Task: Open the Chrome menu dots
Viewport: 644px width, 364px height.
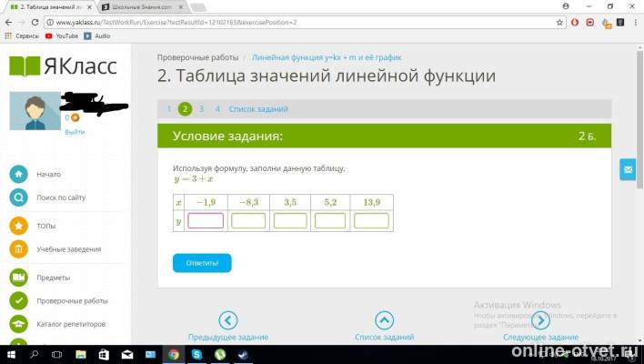Action: (636, 22)
